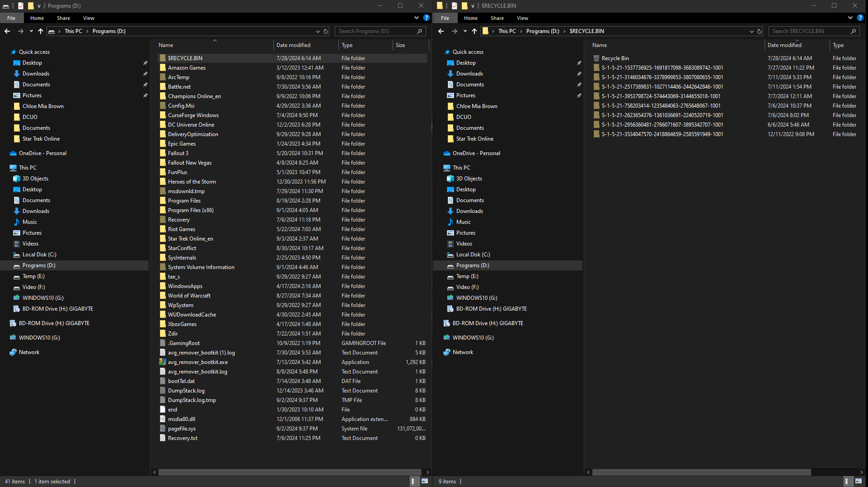The width and height of the screenshot is (868, 487).
Task: Select msdia80.dll file in Programs (D:)
Action: click(x=182, y=419)
